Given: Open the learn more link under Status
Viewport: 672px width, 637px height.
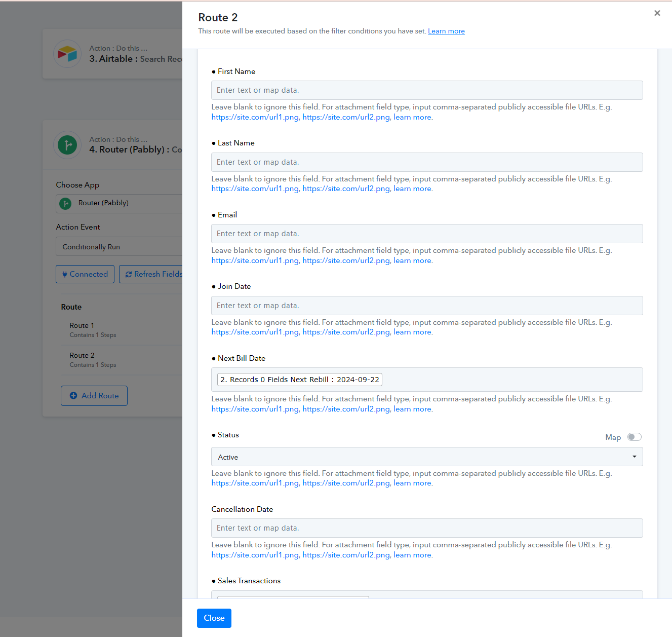Looking at the screenshot, I should tap(413, 483).
